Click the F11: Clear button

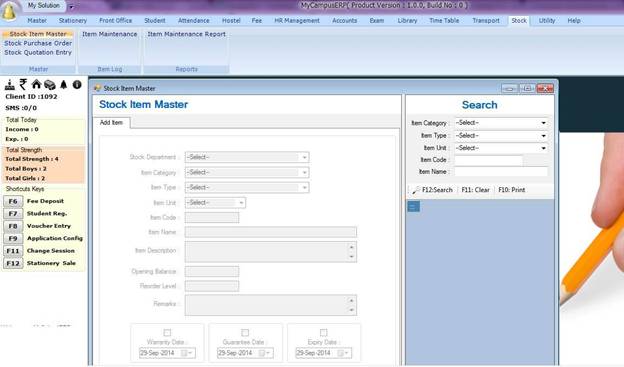(475, 190)
